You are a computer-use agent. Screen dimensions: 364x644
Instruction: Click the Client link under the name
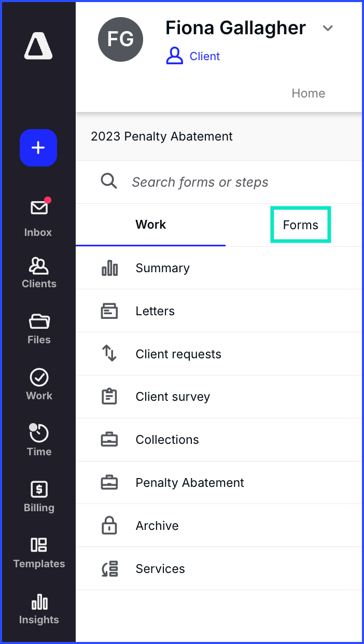click(193, 56)
